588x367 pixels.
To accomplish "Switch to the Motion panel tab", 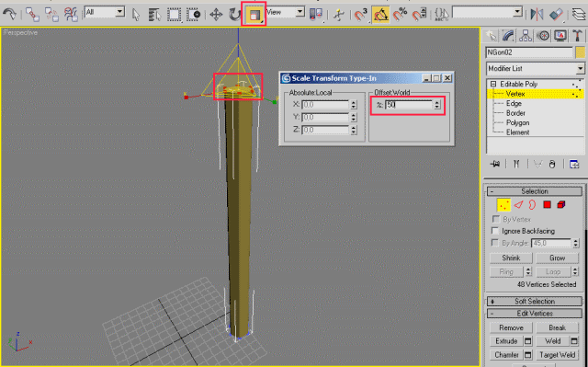I will point(543,36).
